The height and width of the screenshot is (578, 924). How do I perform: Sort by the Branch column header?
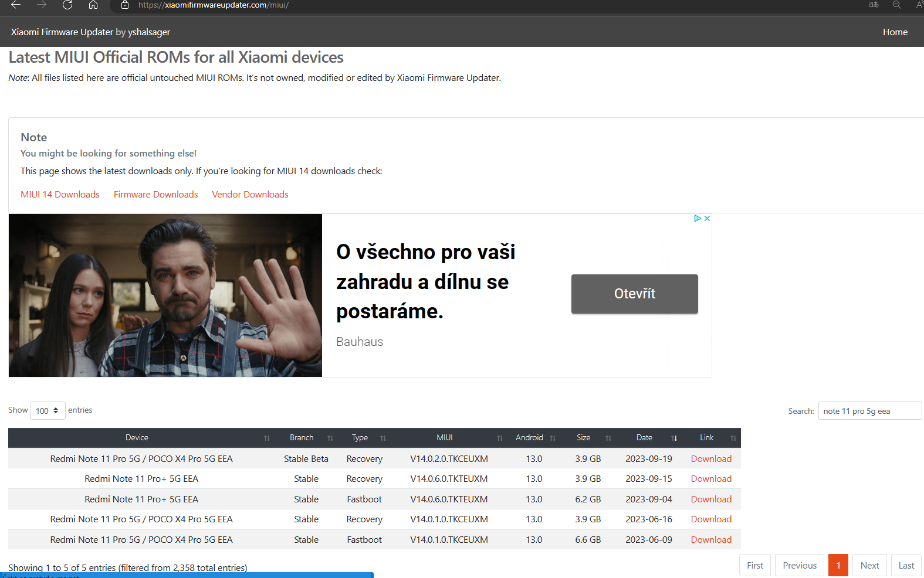point(302,438)
